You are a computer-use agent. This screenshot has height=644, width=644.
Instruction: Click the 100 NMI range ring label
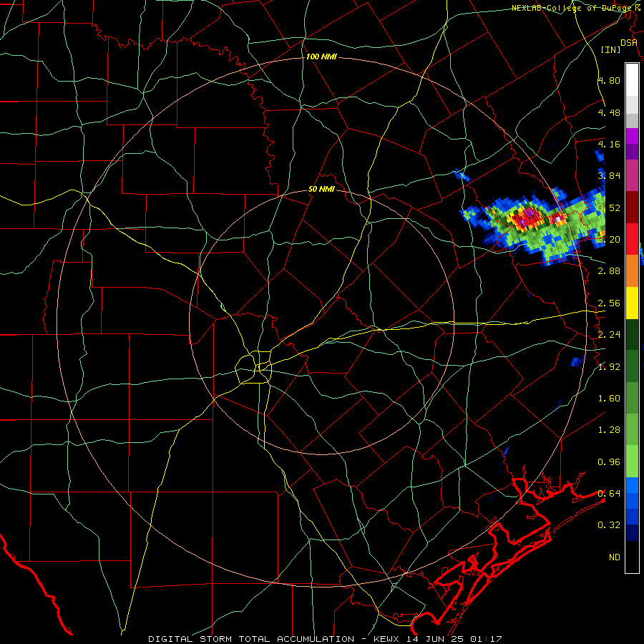click(x=321, y=57)
